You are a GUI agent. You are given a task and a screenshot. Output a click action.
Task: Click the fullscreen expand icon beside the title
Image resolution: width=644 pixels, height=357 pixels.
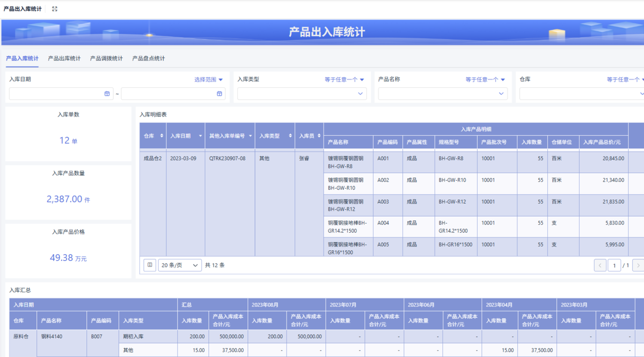[x=55, y=9]
